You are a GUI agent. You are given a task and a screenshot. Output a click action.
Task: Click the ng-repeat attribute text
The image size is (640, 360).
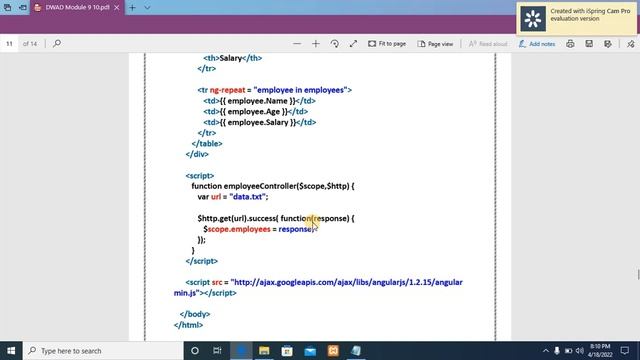click(227, 90)
